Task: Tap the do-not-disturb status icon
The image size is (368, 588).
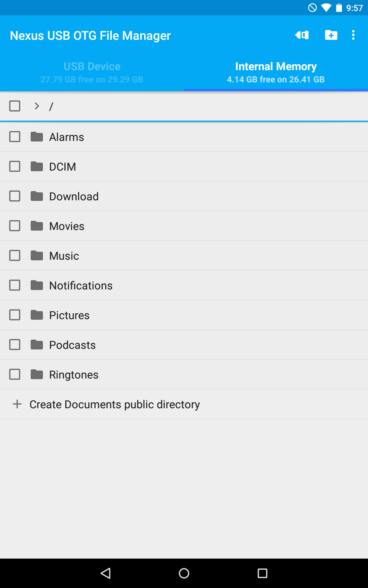Action: (x=312, y=8)
